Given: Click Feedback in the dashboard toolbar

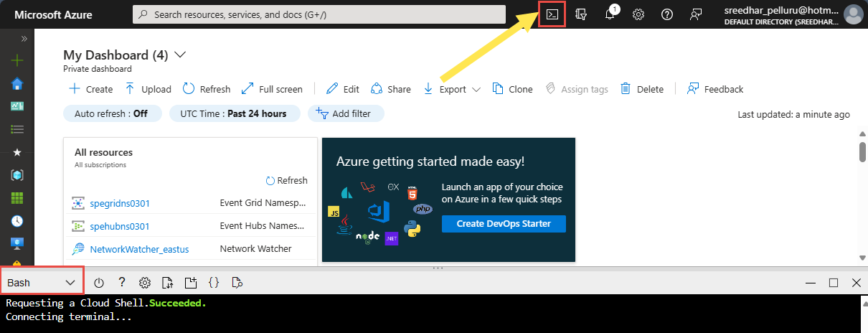Looking at the screenshot, I should [714, 89].
